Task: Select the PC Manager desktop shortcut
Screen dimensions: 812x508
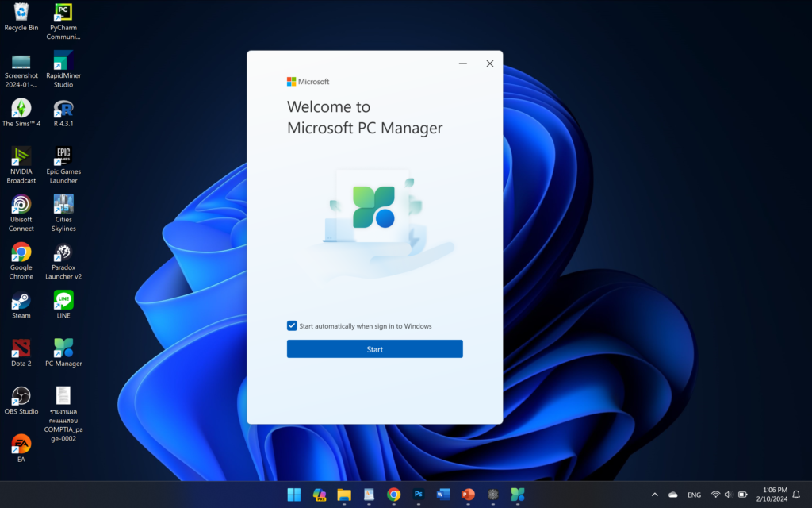Action: pos(63,353)
